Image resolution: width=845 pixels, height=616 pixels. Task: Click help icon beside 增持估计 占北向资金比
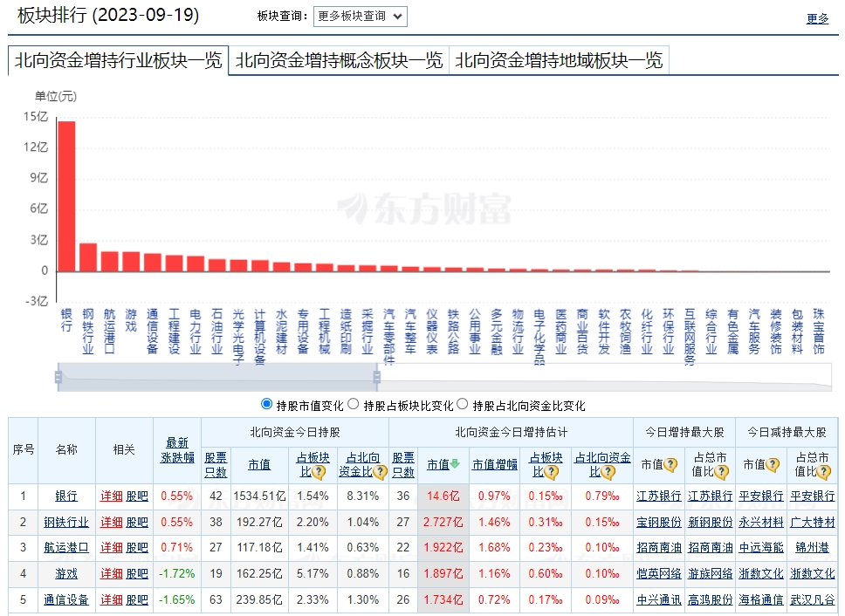[x=618, y=472]
